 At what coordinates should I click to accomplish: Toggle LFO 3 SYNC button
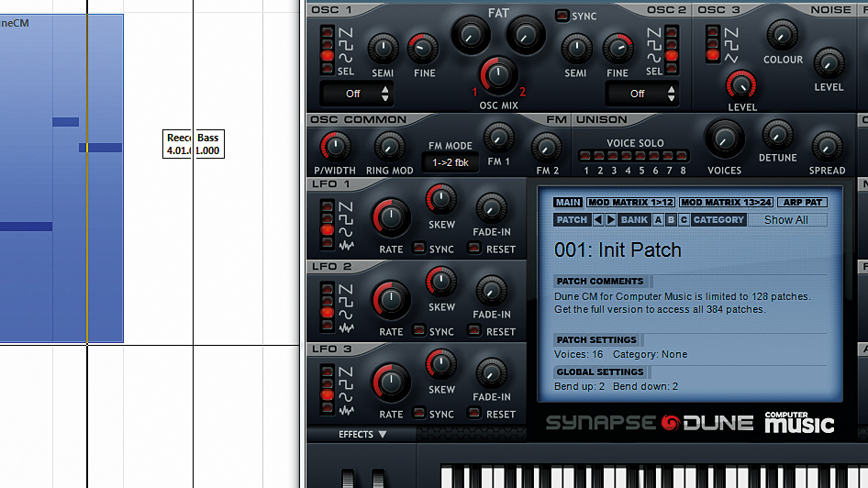[419, 412]
